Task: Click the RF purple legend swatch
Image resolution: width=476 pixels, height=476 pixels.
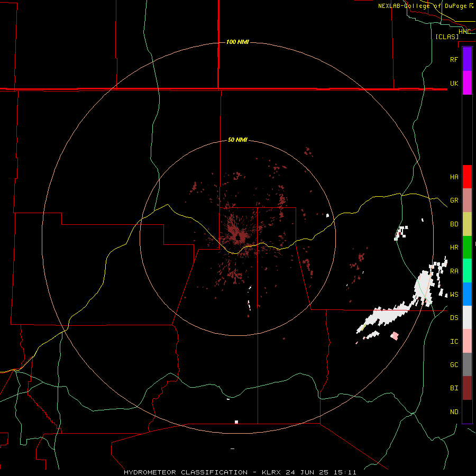Action: 467,59
